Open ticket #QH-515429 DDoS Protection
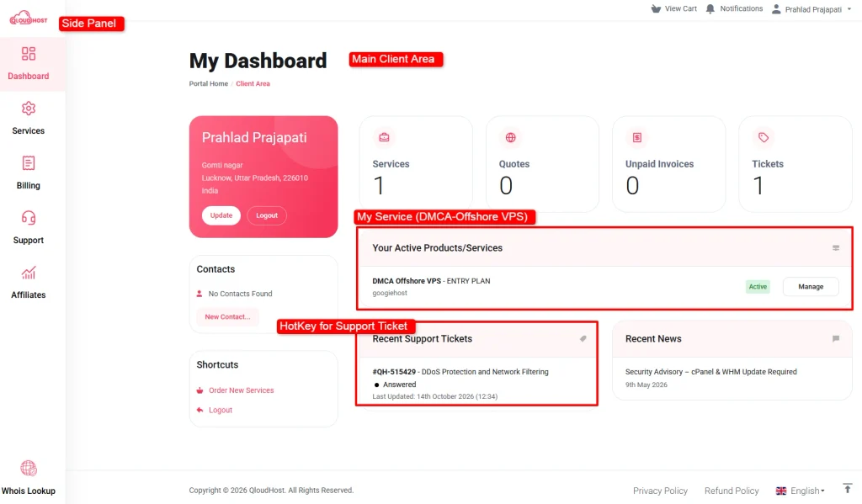Screen dimensions: 862x504 460,372
